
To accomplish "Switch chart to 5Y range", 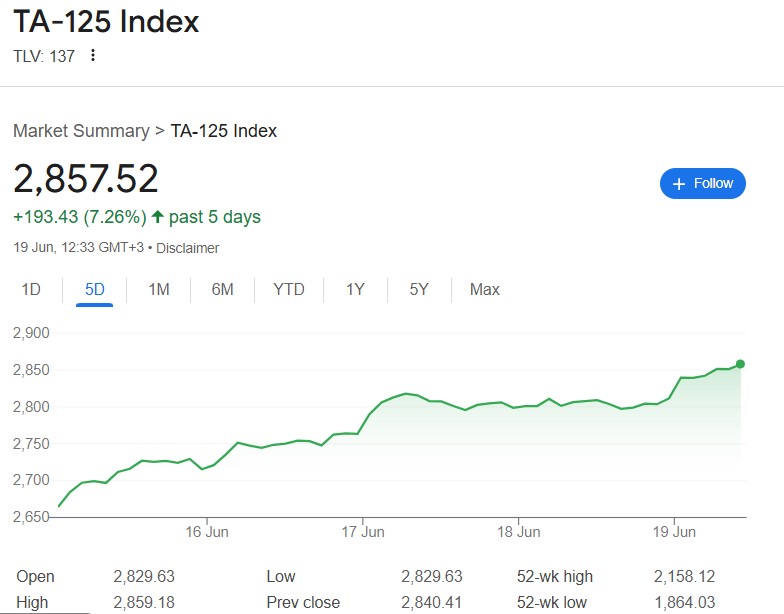I will tap(419, 290).
